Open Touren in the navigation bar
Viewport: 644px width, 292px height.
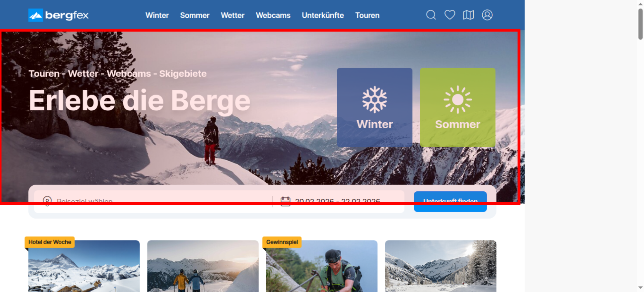367,15
